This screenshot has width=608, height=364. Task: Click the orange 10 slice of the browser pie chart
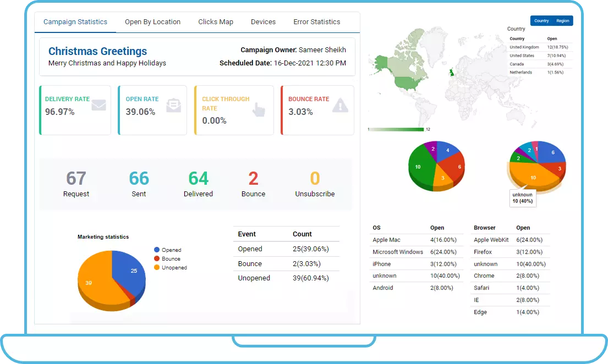pyautogui.click(x=533, y=177)
